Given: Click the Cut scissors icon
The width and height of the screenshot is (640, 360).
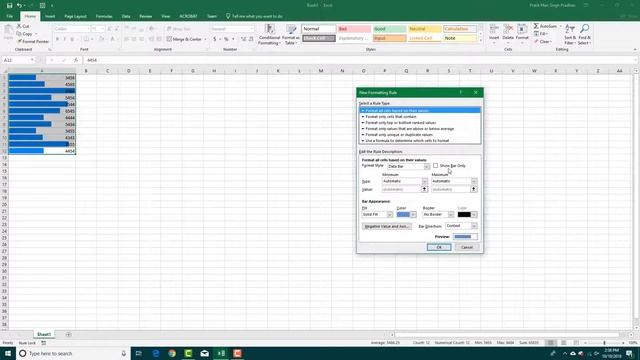Looking at the screenshot, I should coord(19,26).
